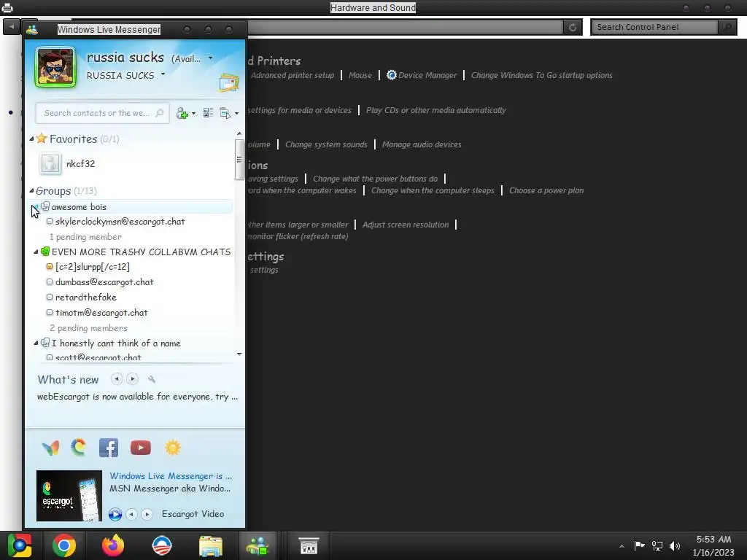Viewport: 747px width, 560px height.
Task: Collapse EVEN MORE TRASHY COLLABVM CHATS group
Action: (36, 252)
